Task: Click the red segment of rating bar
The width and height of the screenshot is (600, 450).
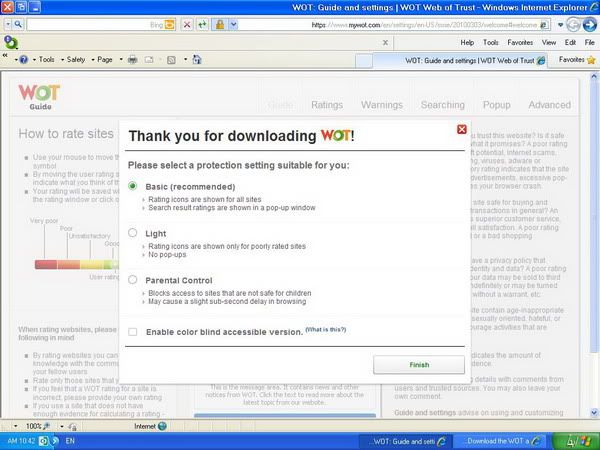Action: click(46, 264)
